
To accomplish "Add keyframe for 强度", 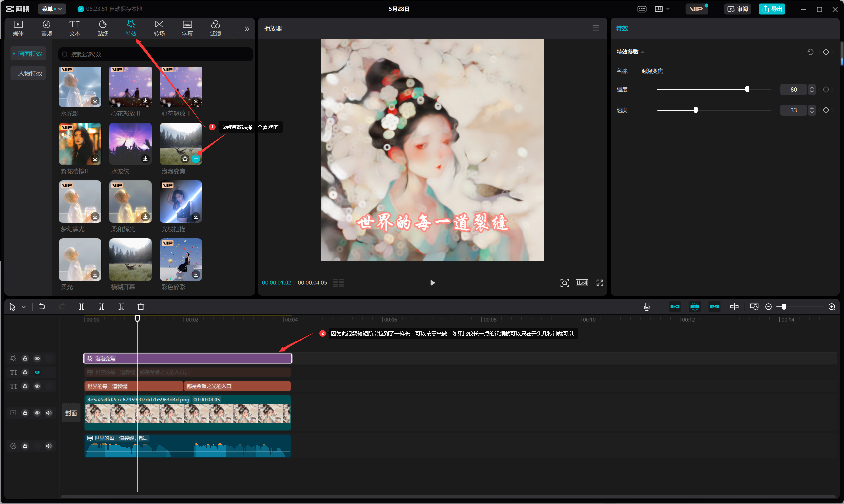I will click(x=826, y=89).
